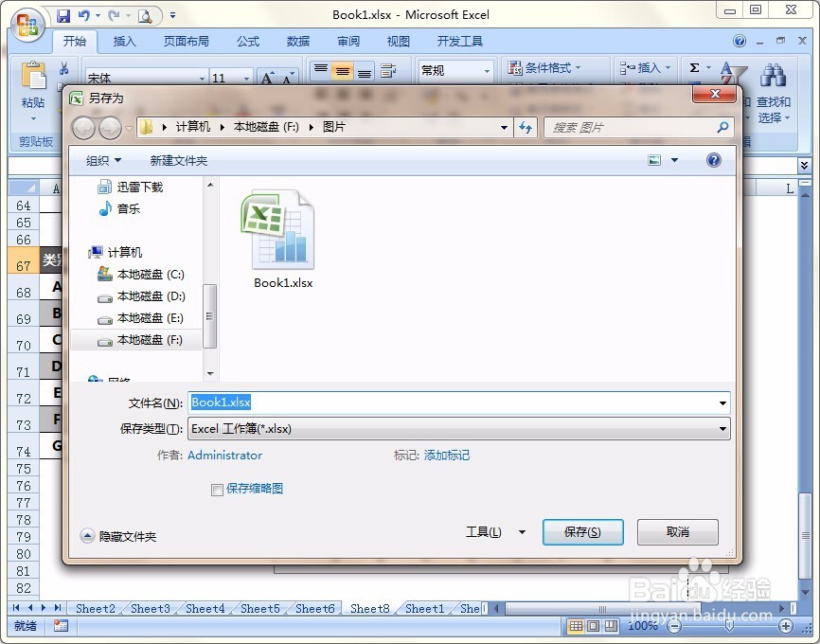Click the Cut scissors icon
Screen dimensions: 820x644
pos(64,68)
